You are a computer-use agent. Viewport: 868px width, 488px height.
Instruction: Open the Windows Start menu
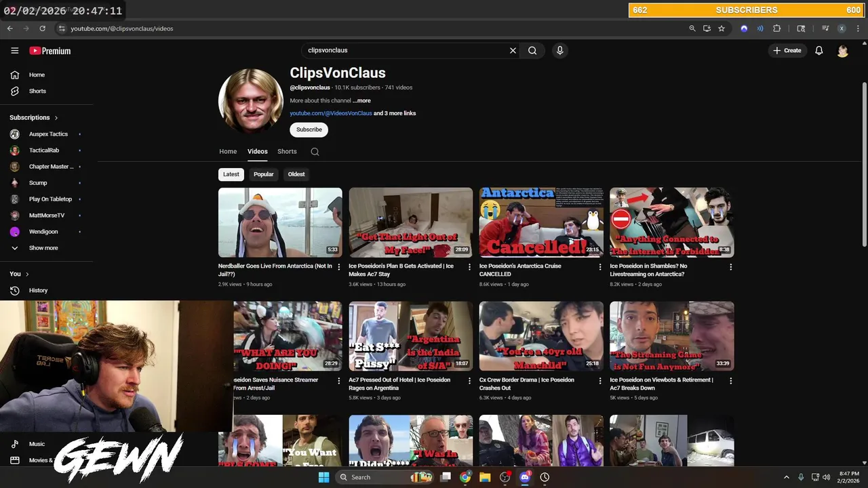pyautogui.click(x=323, y=477)
